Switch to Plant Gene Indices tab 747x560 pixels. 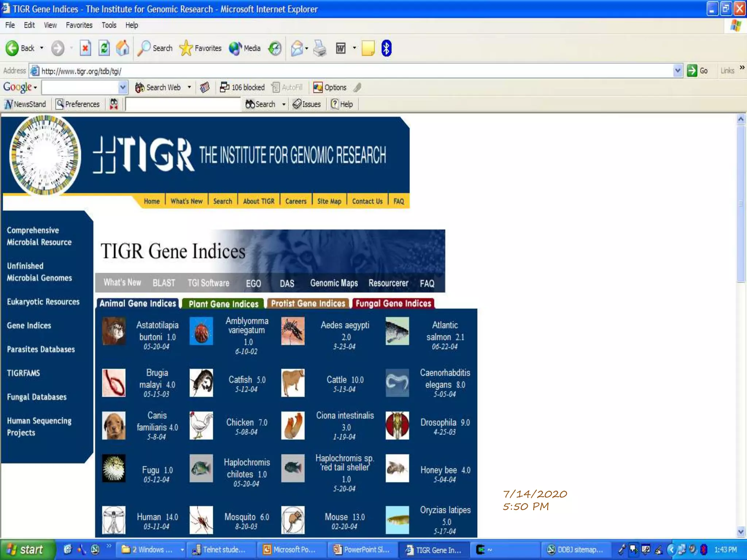tap(223, 304)
